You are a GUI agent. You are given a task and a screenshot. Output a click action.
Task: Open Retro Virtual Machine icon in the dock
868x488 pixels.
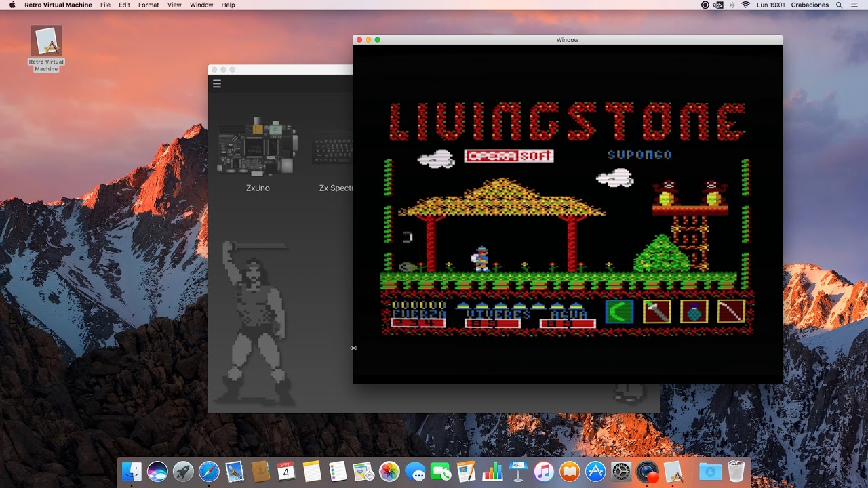673,471
